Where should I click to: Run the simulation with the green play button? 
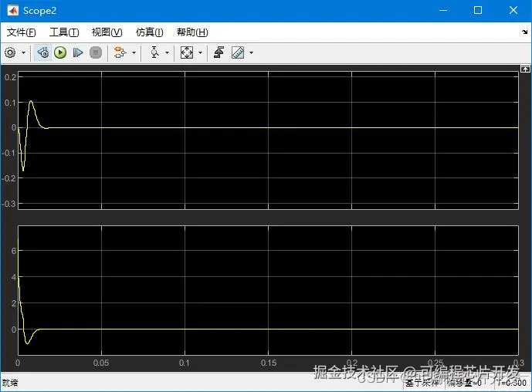[x=60, y=52]
